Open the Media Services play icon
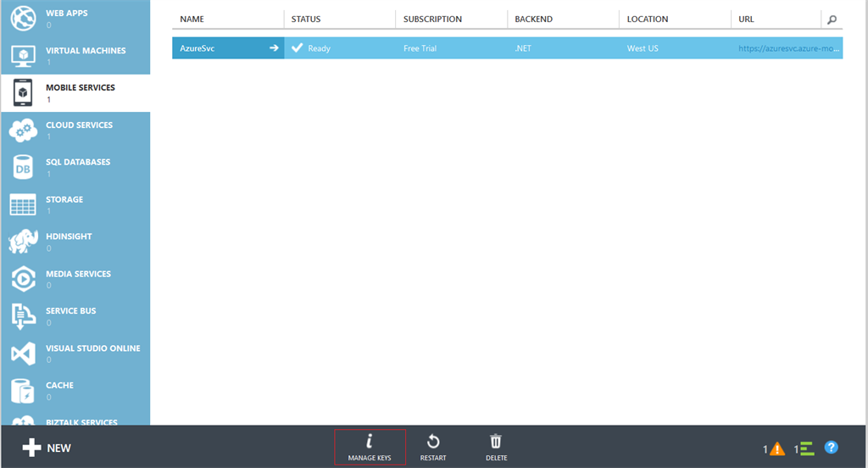 pos(23,279)
